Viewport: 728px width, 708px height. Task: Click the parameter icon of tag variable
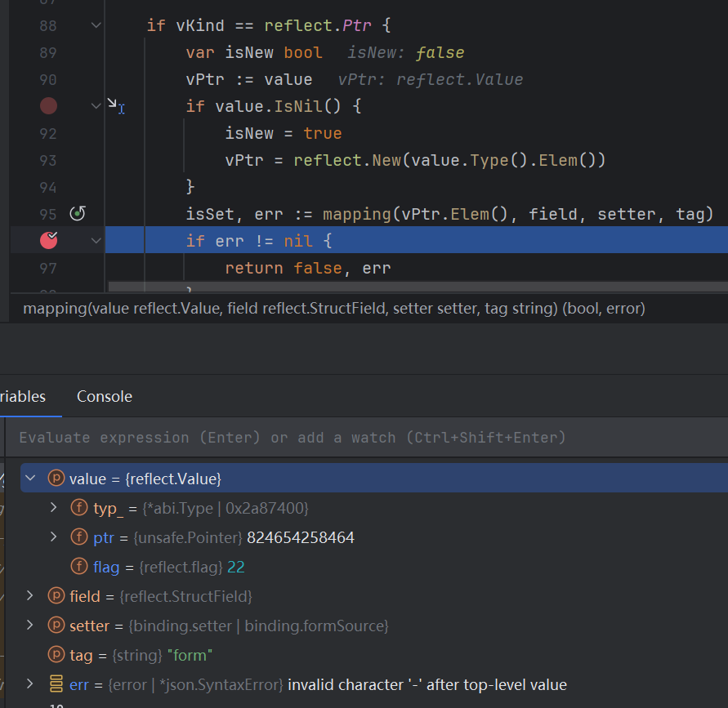coord(56,655)
